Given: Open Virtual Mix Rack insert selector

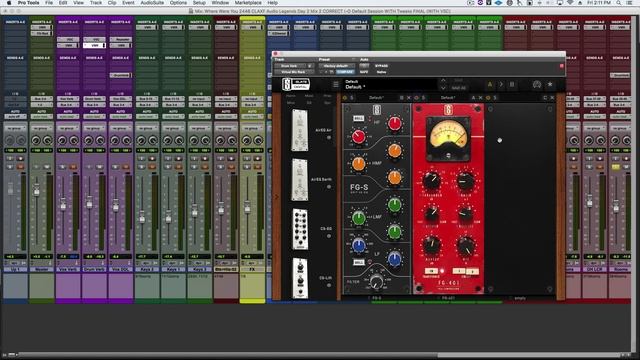Looking at the screenshot, I should point(293,72).
